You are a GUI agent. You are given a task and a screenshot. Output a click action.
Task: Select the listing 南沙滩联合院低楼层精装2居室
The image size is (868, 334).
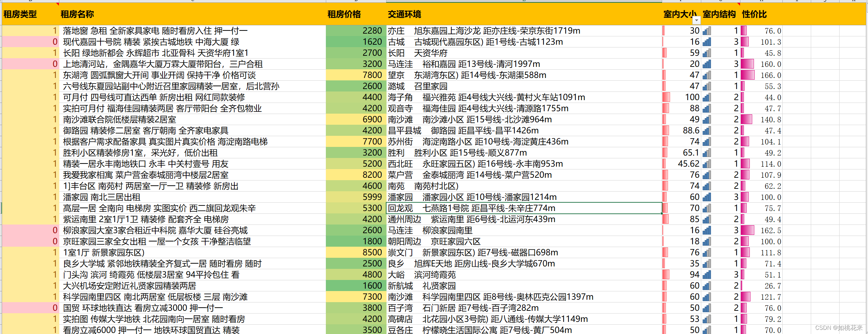[192, 120]
